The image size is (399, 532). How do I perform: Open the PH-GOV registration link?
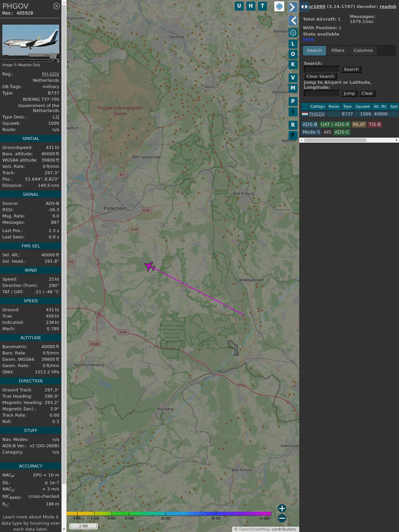(51, 74)
